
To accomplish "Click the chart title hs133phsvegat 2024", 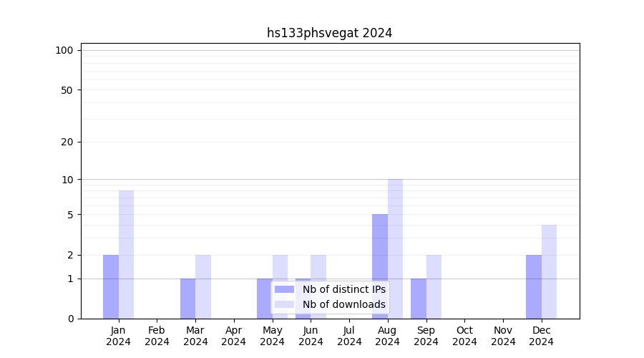I will pyautogui.click(x=329, y=33).
